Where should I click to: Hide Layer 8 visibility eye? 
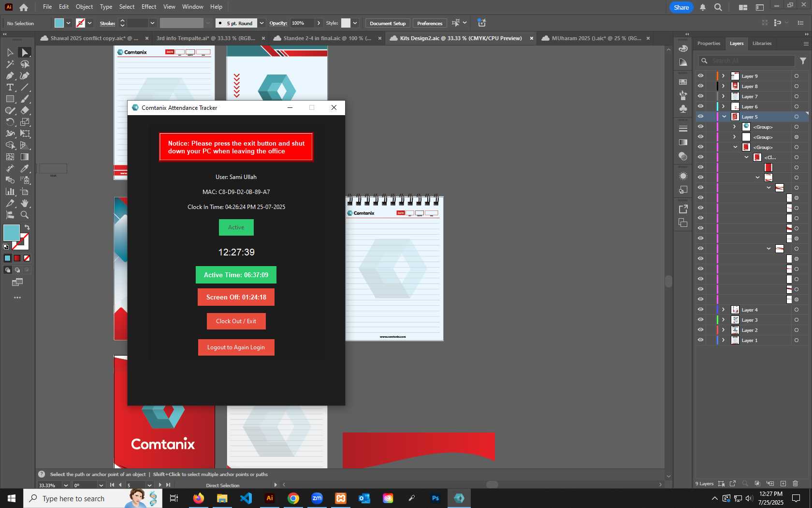700,86
